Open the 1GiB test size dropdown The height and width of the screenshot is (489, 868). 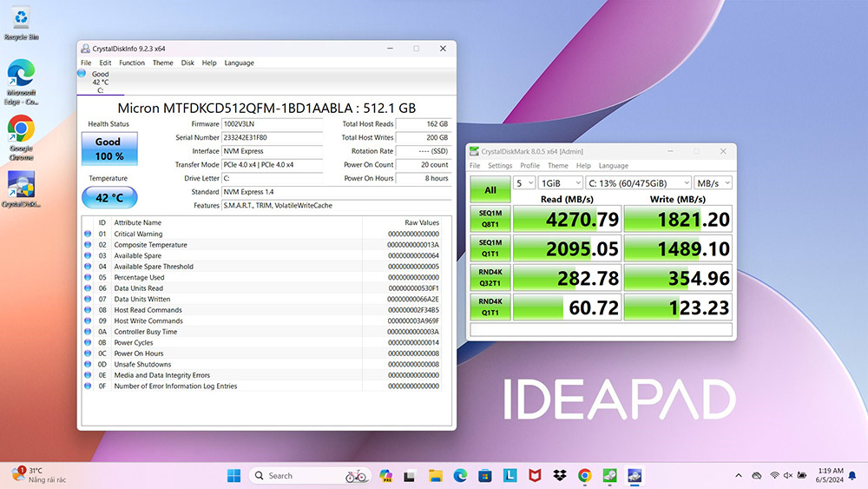[561, 182]
